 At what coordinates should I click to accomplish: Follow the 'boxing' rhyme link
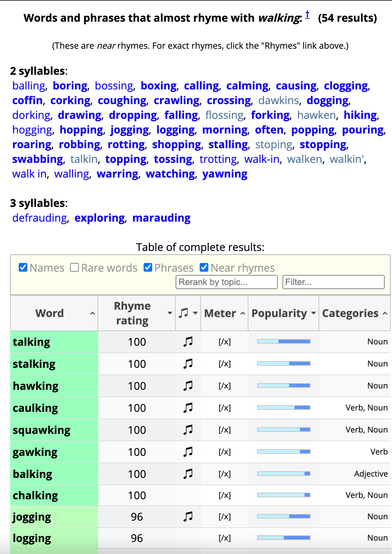[x=159, y=86]
